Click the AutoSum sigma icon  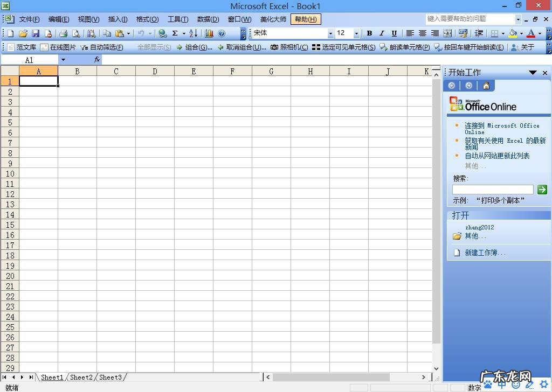point(175,33)
